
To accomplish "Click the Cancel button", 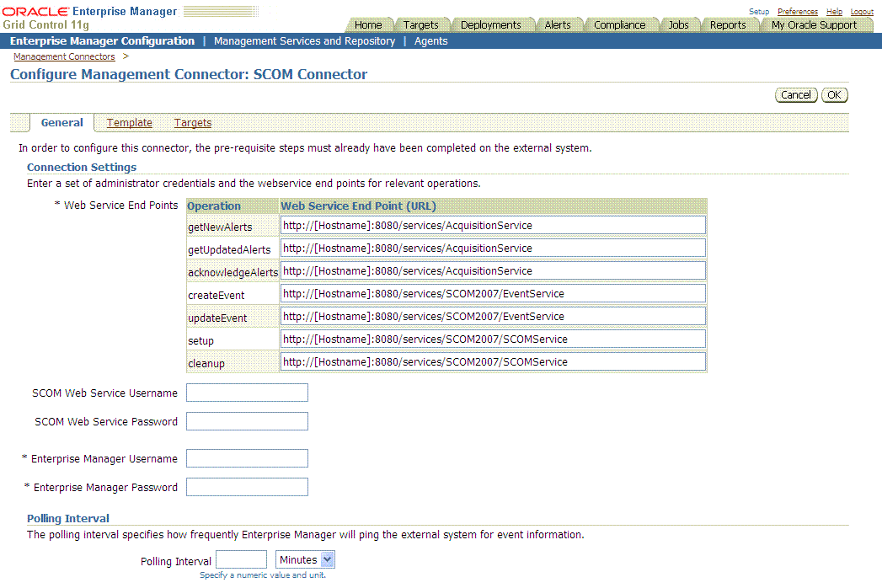I will point(796,95).
